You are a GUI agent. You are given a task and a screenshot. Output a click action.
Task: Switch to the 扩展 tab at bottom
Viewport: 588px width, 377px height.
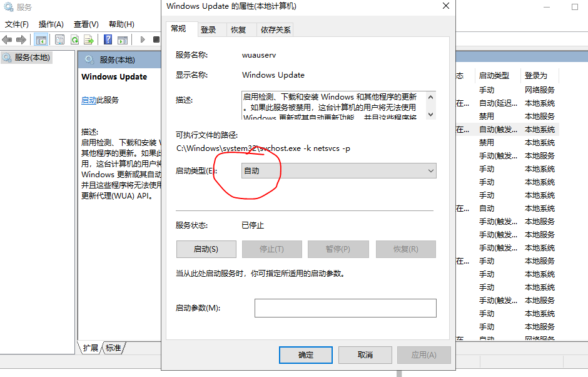point(90,348)
